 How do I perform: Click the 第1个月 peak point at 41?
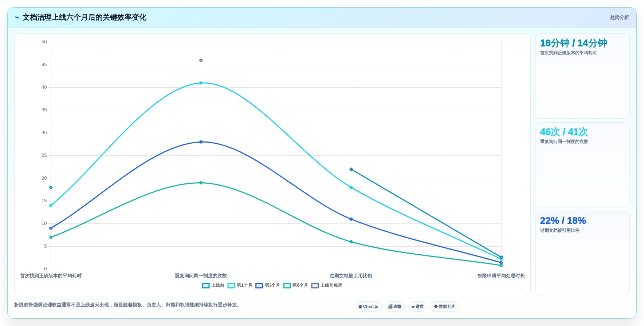pyautogui.click(x=201, y=83)
